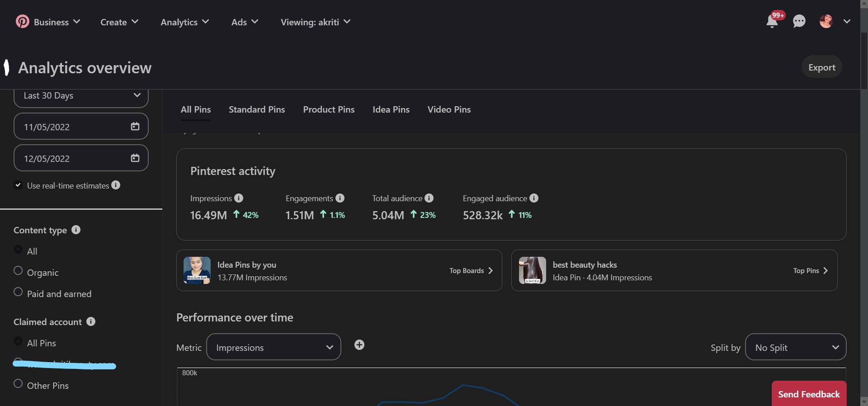Add another metric with the plus icon
This screenshot has height=406, width=868.
(x=359, y=345)
